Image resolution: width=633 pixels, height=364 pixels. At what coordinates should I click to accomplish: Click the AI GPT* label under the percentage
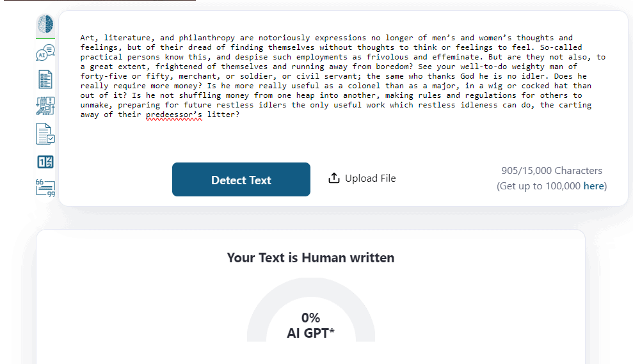310,333
